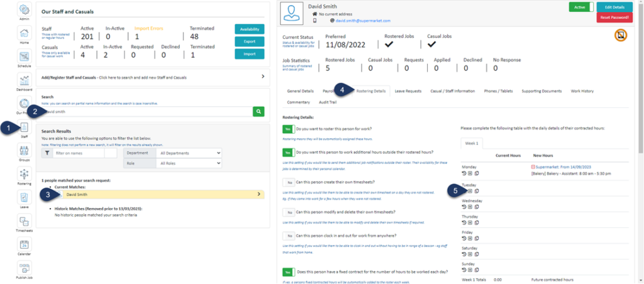Click Wednesday's history icon
The image size is (644, 284).
[464, 207]
